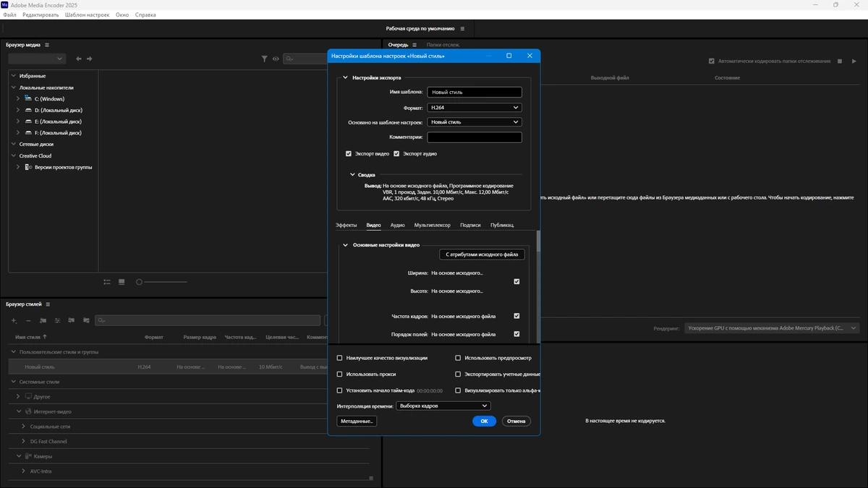This screenshot has width=868, height=488.
Task: Start the queue with the play icon
Action: [x=854, y=61]
